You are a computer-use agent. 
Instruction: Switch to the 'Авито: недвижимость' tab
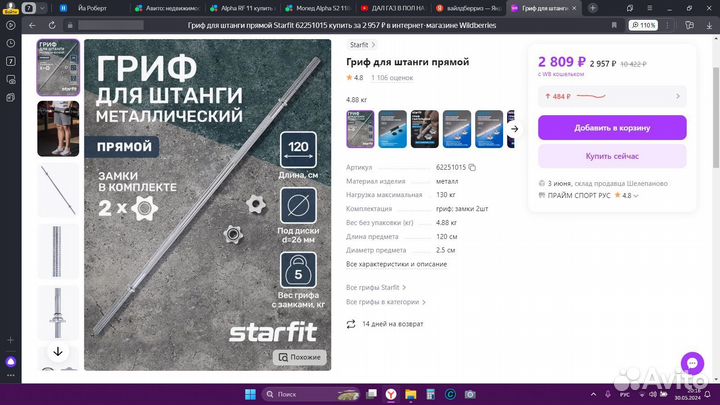click(x=167, y=8)
